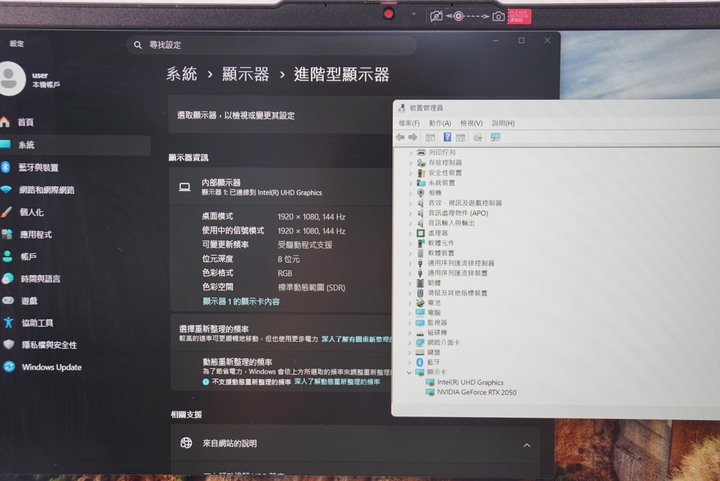The image size is (720, 481).
Task: Open 顯示器 1 的顯示卡內容 link
Action: click(241, 302)
